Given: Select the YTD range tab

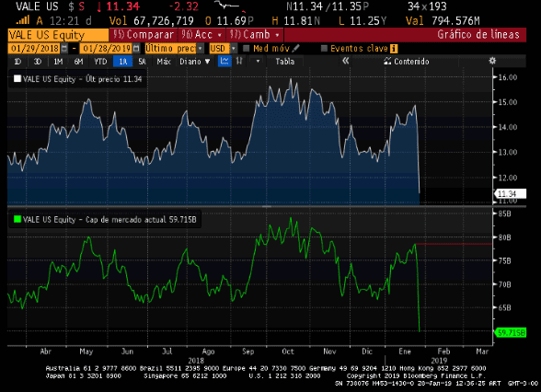Looking at the screenshot, I should click(100, 62).
